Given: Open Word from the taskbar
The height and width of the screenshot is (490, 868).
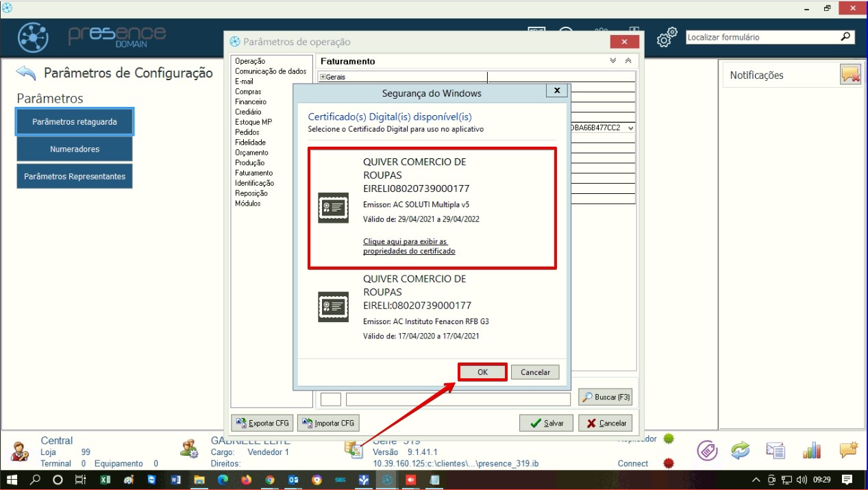Looking at the screenshot, I should click(175, 480).
